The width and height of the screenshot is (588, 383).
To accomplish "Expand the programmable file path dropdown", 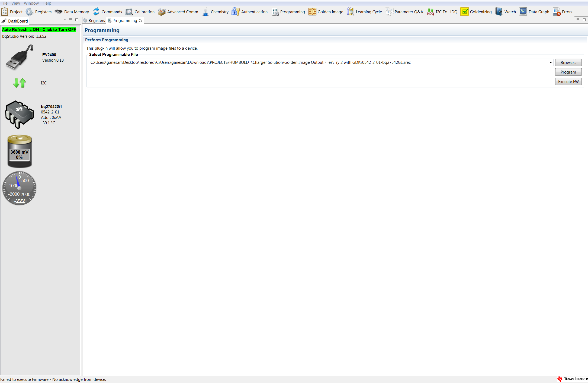I will pyautogui.click(x=551, y=62).
